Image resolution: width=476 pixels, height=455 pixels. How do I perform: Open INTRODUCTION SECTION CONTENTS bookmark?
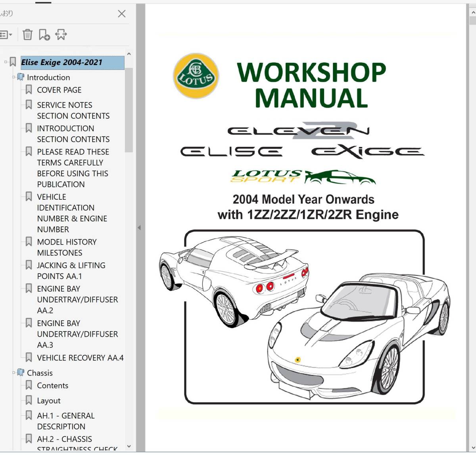[73, 134]
